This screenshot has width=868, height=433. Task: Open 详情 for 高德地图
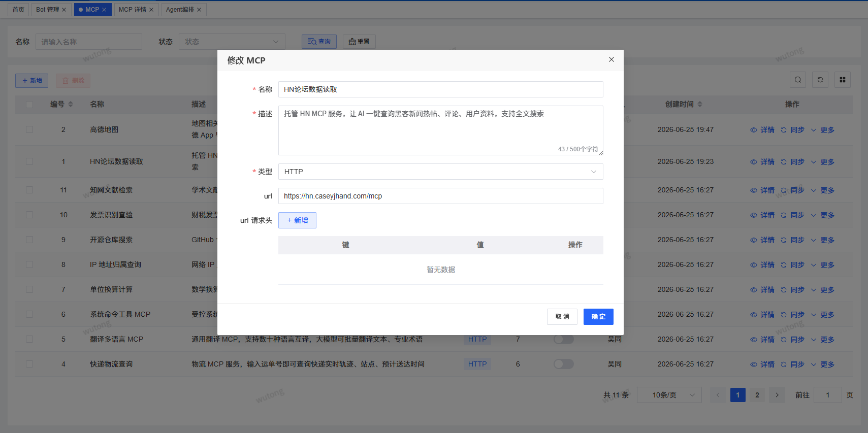762,130
